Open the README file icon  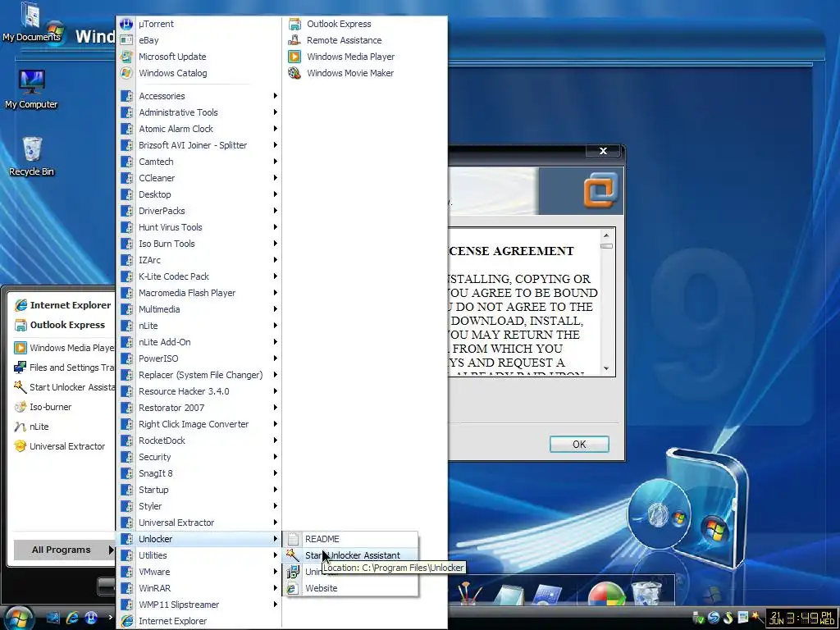pos(293,539)
